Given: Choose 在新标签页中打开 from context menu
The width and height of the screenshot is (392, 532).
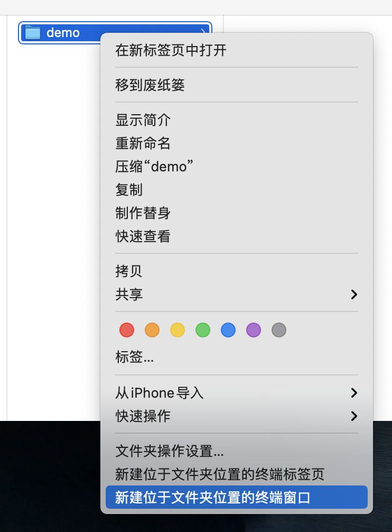Looking at the screenshot, I should pos(171,51).
